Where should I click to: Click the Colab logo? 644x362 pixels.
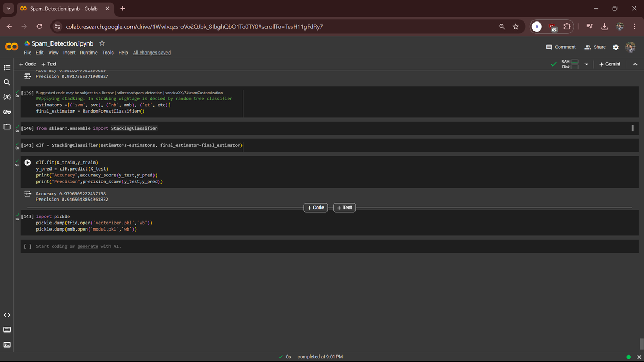click(11, 47)
